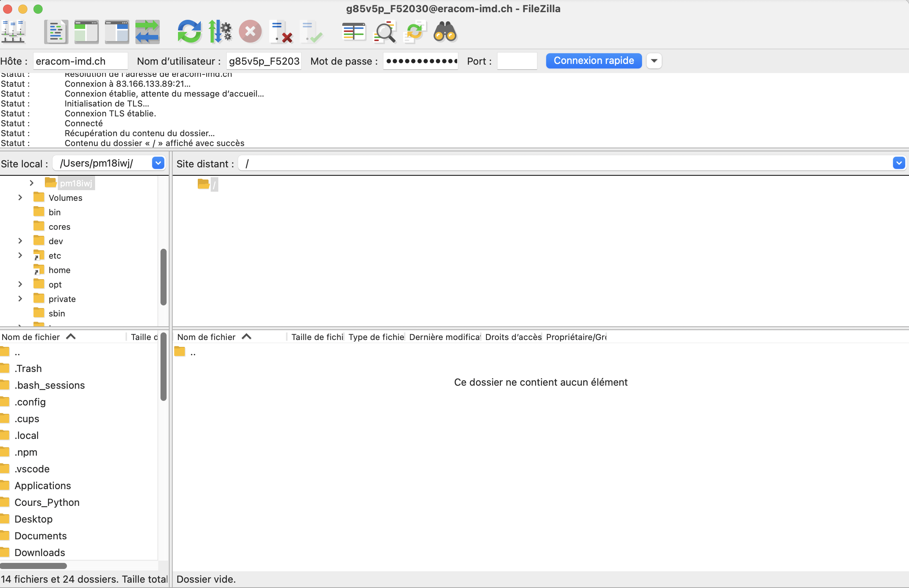Select Applications folder in local list
The width and height of the screenshot is (909, 588).
[42, 486]
